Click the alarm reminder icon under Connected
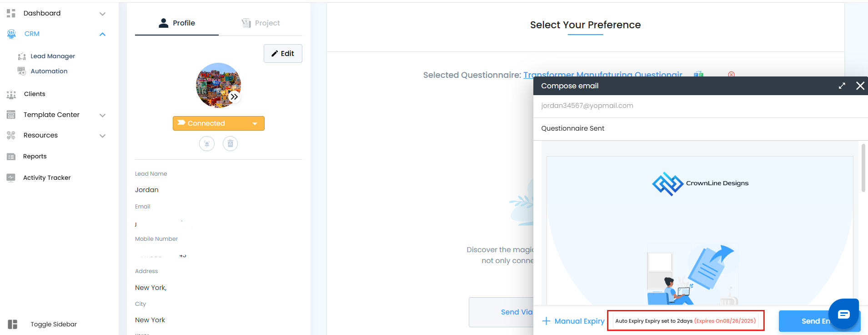 tap(207, 144)
